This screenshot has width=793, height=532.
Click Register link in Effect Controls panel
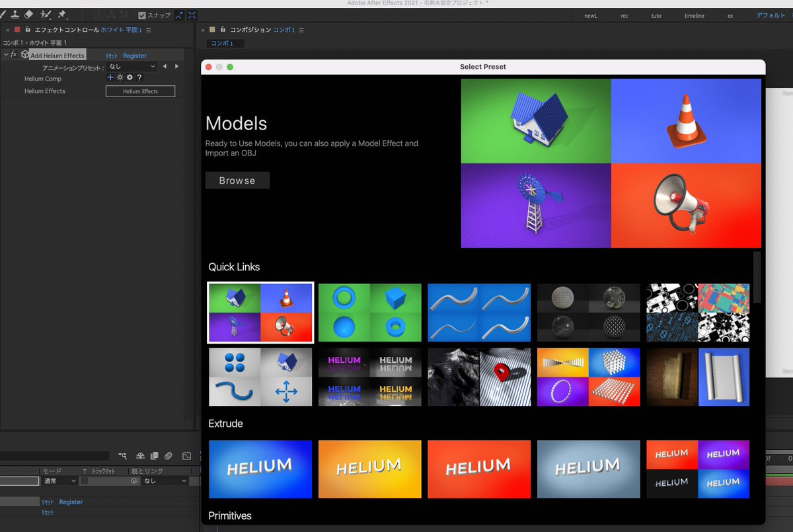pos(135,56)
